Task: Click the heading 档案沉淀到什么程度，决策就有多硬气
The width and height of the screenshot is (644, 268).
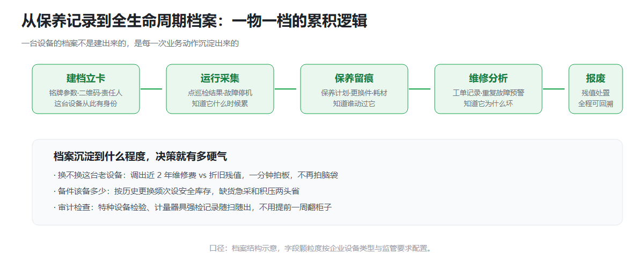Action: (140, 157)
